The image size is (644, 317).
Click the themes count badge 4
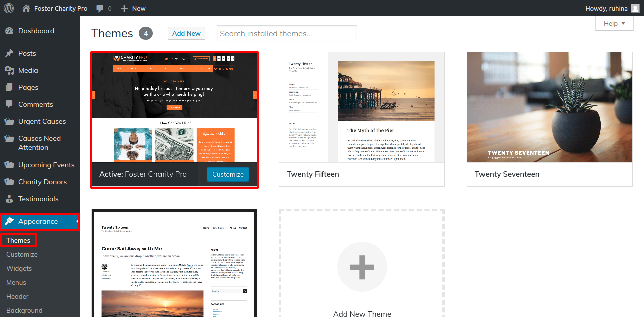pos(146,33)
